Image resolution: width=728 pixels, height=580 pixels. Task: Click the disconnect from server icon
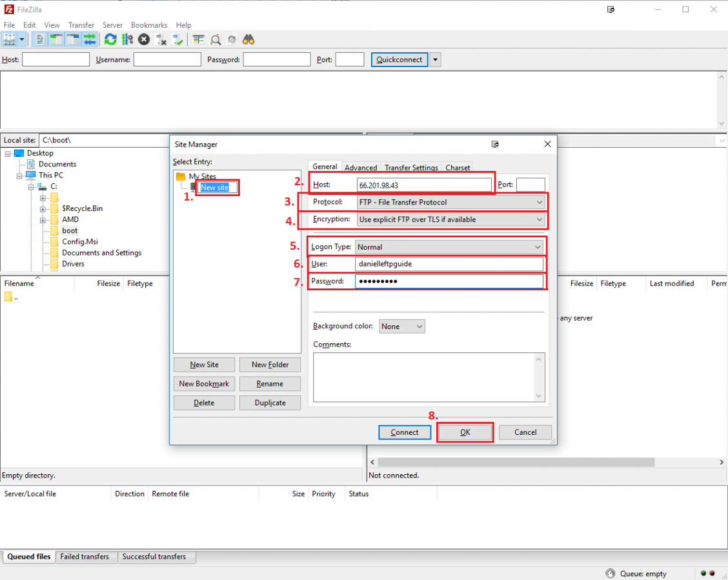[x=161, y=39]
